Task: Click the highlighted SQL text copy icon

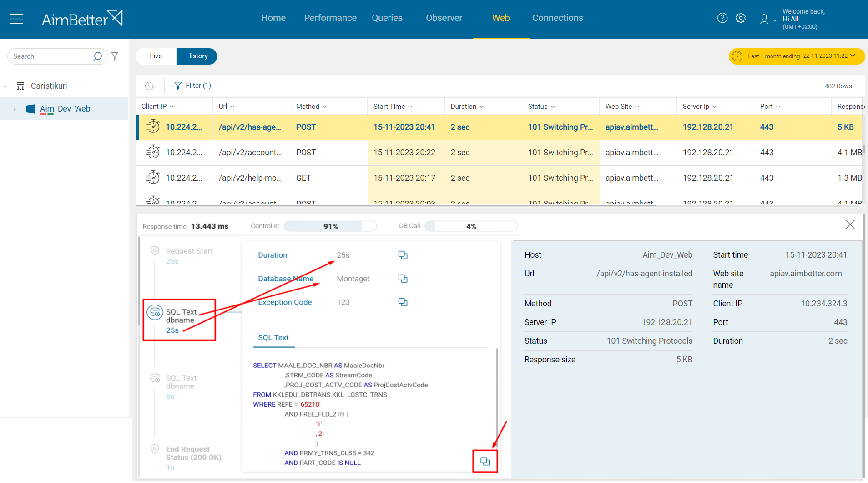Action: click(x=485, y=461)
